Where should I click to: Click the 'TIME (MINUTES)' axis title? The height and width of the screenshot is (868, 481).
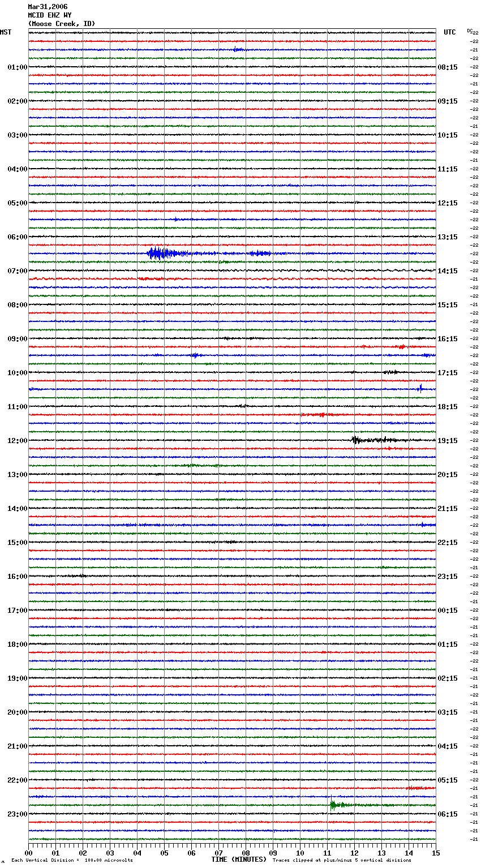click(239, 860)
